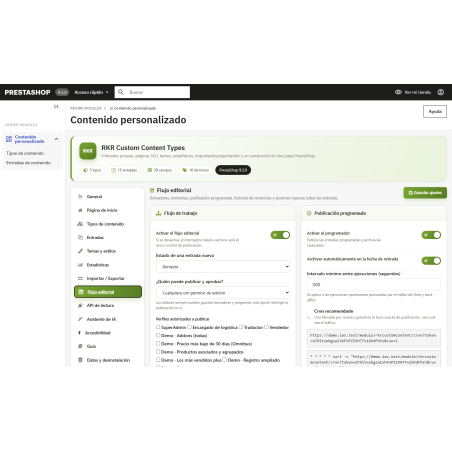The width and height of the screenshot is (452, 452).
Task: Open ¿Quién puede publicar y aprobar? dropdown
Action: click(223, 293)
